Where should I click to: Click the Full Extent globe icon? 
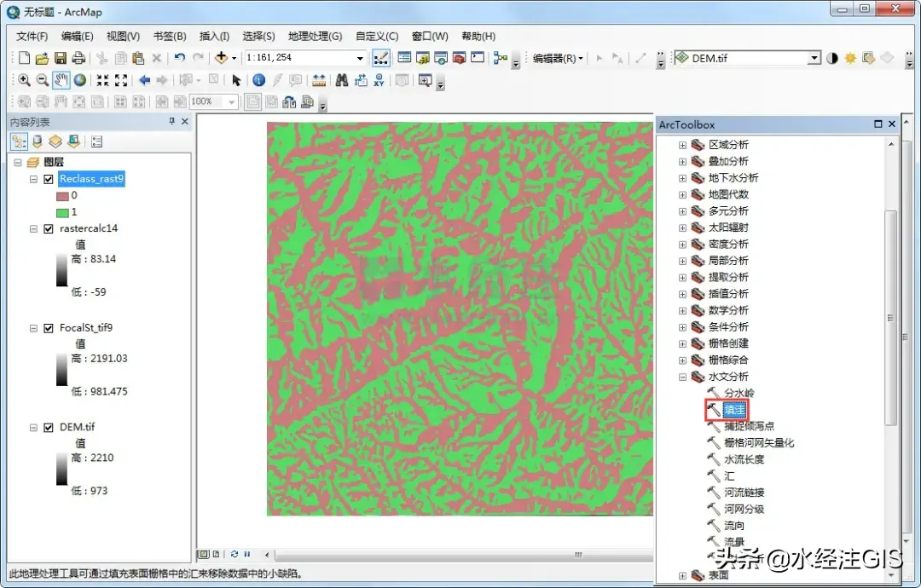click(x=79, y=80)
